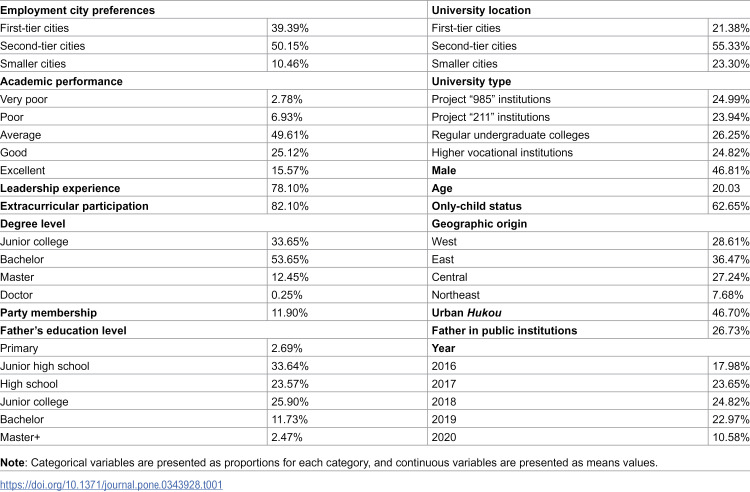The height and width of the screenshot is (492, 750).
Task: Click the Regular undergraduate colleges label
Action: pyautogui.click(x=510, y=135)
